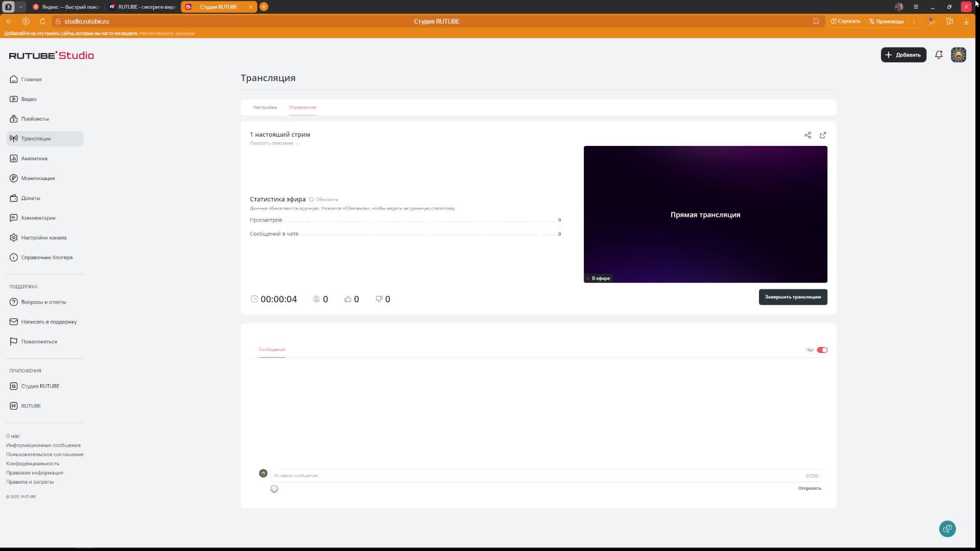Switch to the Настройки tab
Viewport: 980px width, 551px height.
tap(264, 107)
